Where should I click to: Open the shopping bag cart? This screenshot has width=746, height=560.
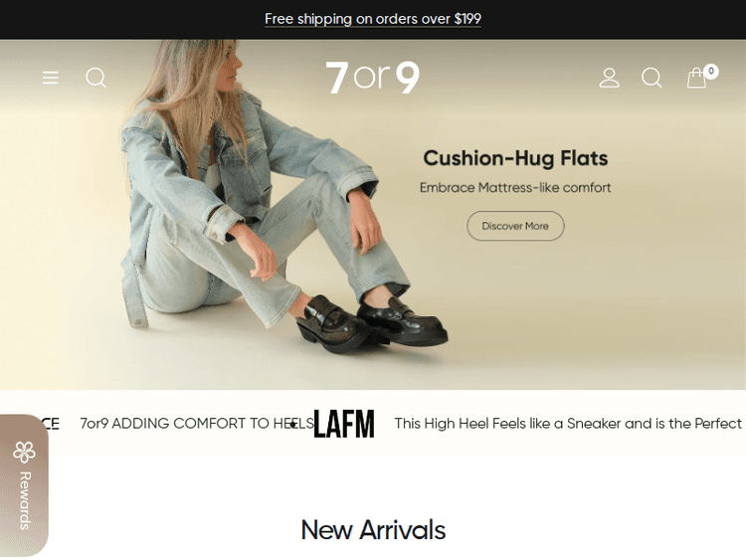pos(696,78)
